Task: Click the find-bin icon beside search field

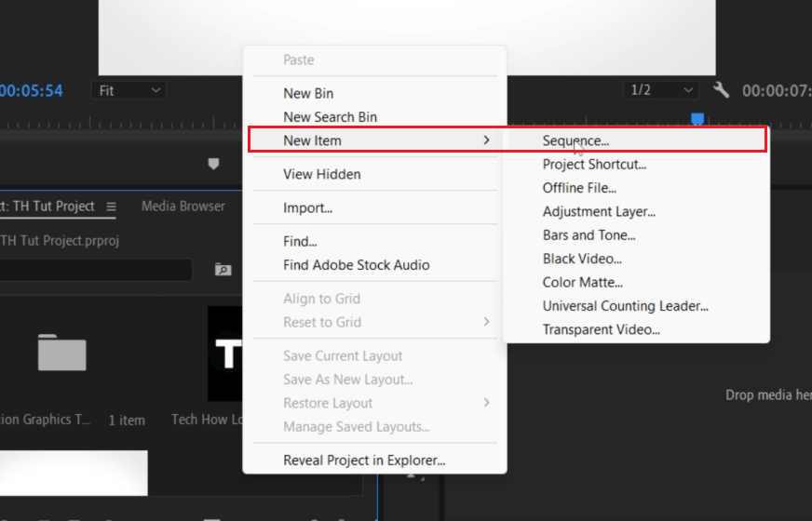Action: point(223,270)
